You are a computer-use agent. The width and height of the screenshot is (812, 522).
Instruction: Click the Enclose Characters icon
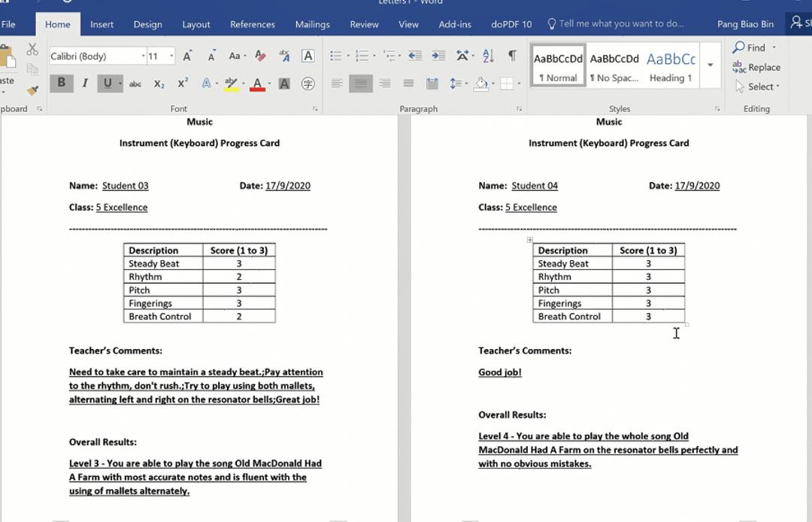[308, 83]
